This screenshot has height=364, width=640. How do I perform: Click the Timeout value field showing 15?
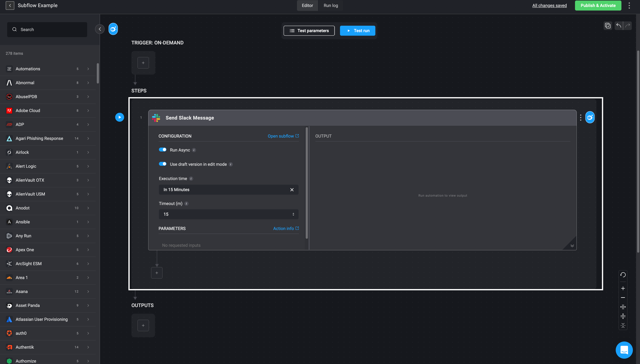[x=228, y=214]
